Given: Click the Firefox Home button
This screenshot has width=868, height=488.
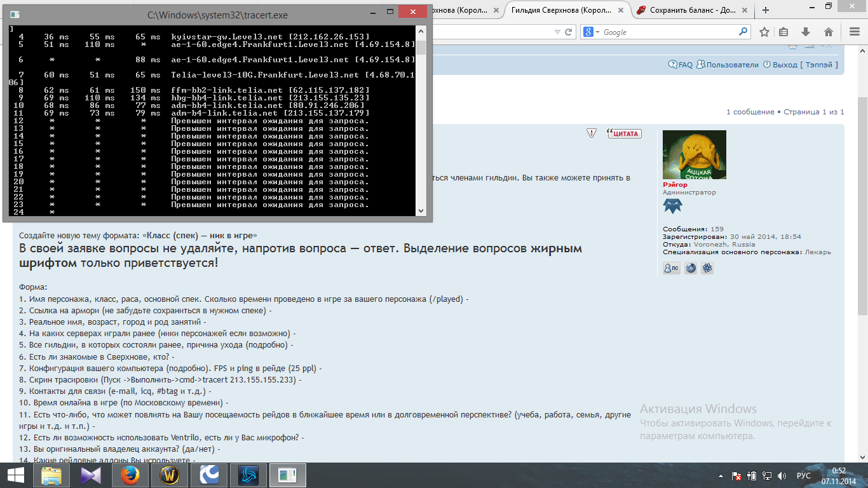Looking at the screenshot, I should click(x=828, y=32).
